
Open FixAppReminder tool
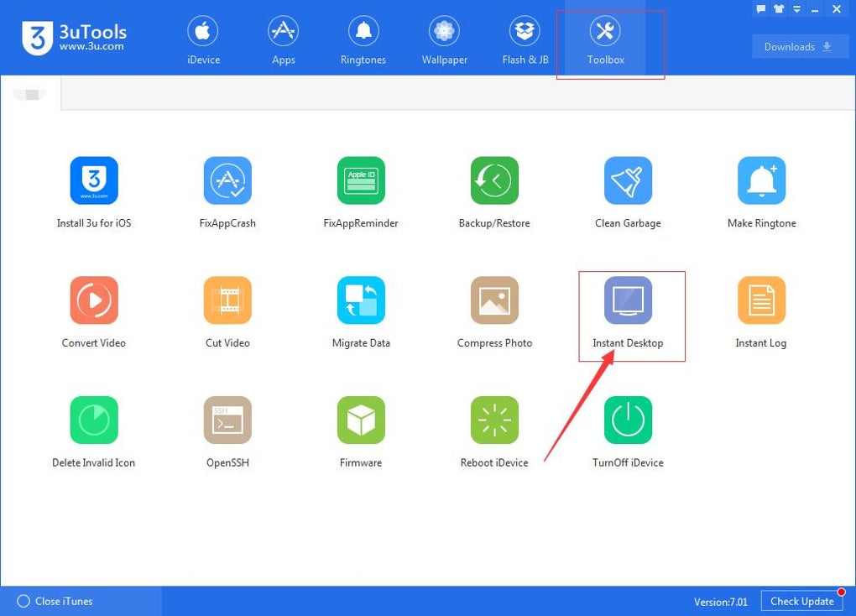click(361, 180)
